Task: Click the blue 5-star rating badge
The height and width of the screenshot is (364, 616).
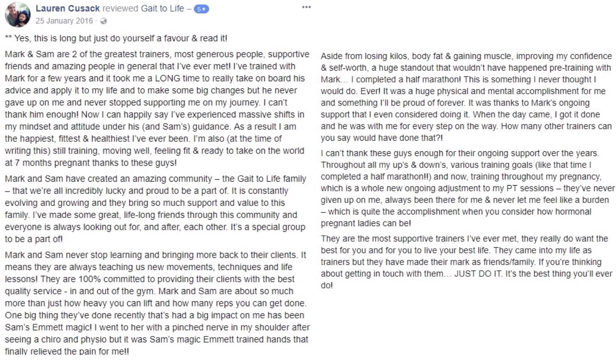Action: click(201, 9)
